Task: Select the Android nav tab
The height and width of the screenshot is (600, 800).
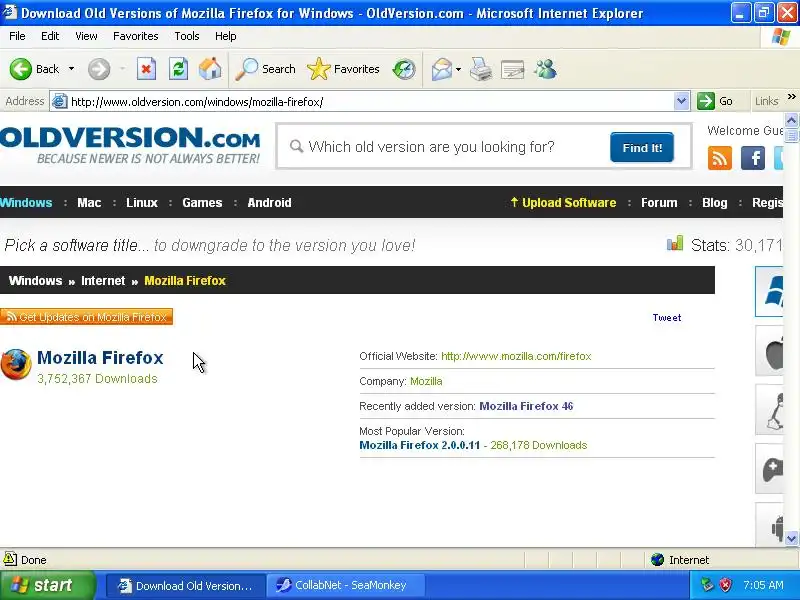Action: [x=269, y=203]
